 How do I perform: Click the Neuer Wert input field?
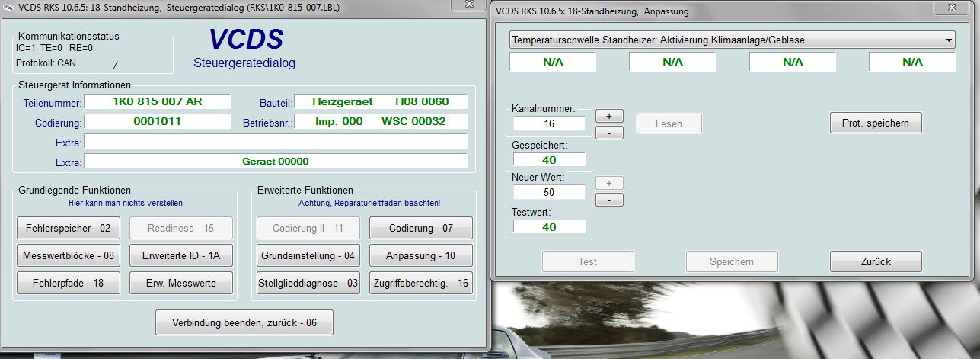pos(549,192)
